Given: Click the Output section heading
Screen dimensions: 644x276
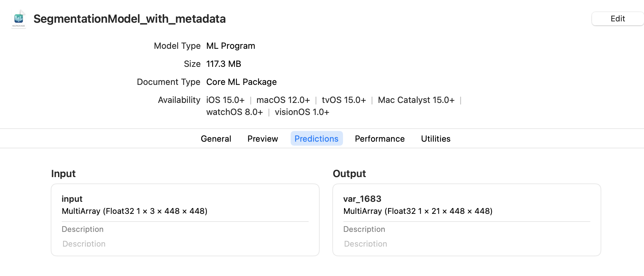Looking at the screenshot, I should (349, 173).
